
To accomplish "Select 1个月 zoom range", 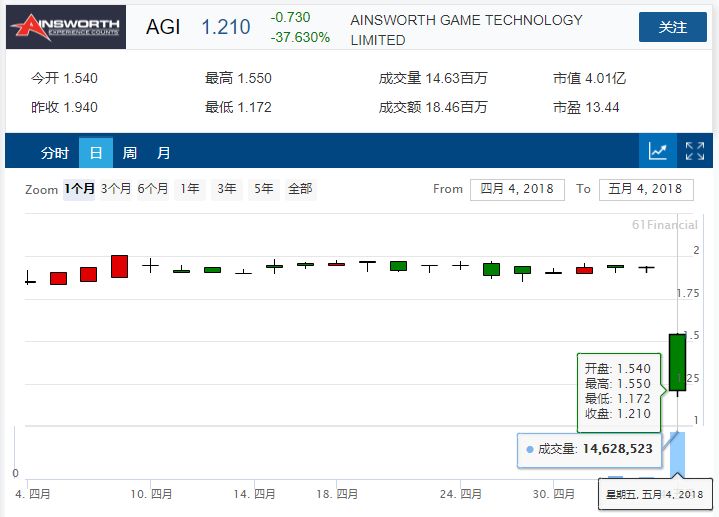I will point(79,189).
